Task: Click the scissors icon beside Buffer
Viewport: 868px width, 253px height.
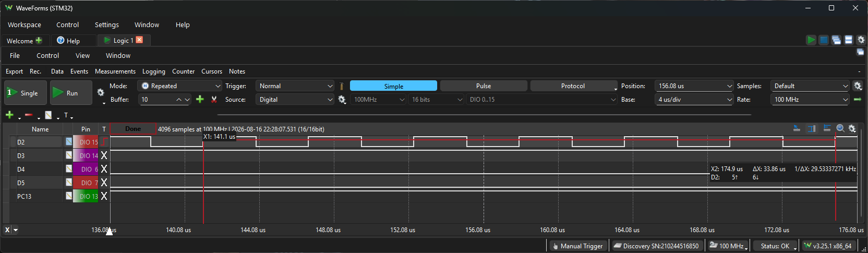Action: [214, 99]
